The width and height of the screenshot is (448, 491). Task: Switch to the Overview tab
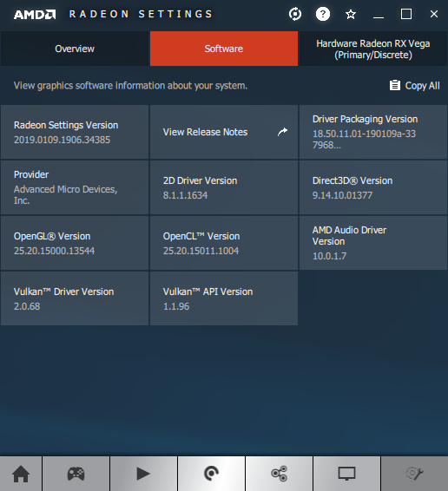point(75,49)
